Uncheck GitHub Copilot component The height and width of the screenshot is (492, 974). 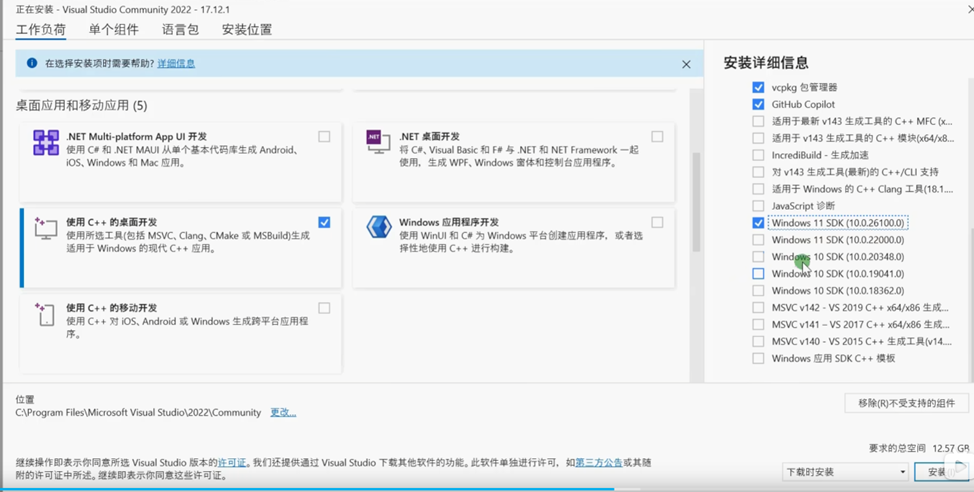tap(758, 104)
